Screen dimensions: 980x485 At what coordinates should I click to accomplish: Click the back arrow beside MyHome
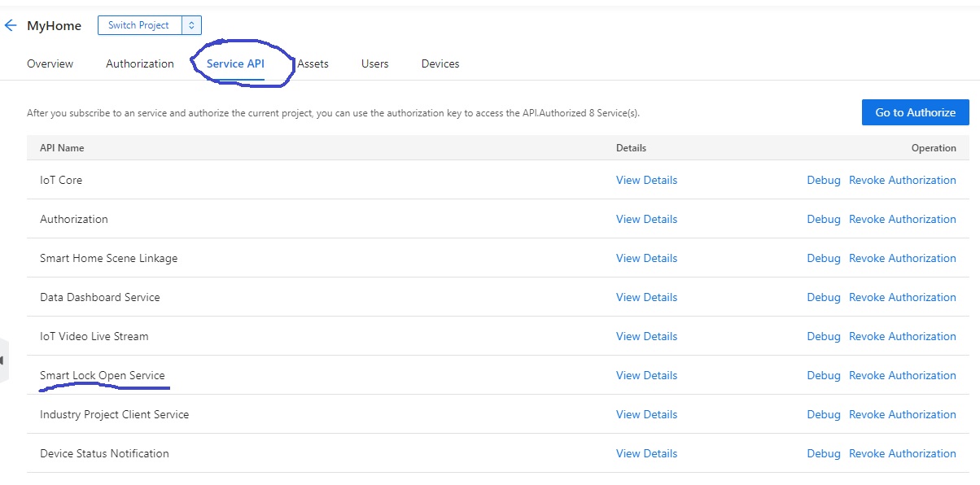tap(11, 26)
